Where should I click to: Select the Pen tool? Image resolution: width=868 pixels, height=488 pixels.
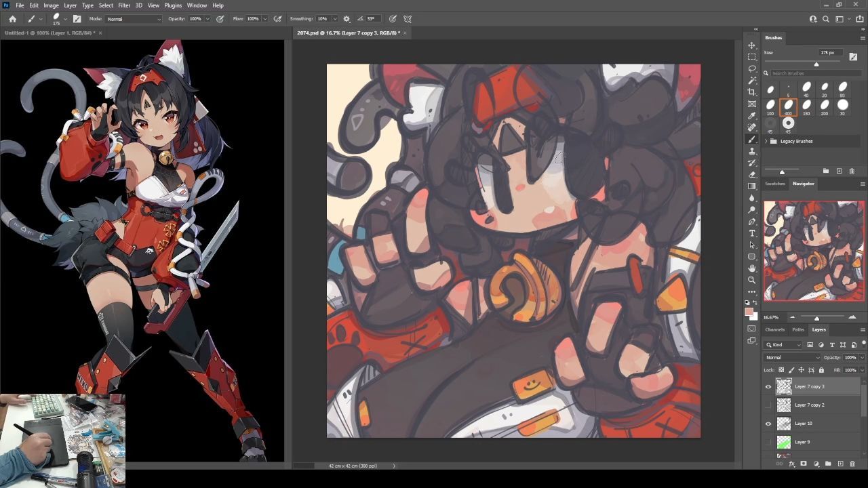click(752, 222)
